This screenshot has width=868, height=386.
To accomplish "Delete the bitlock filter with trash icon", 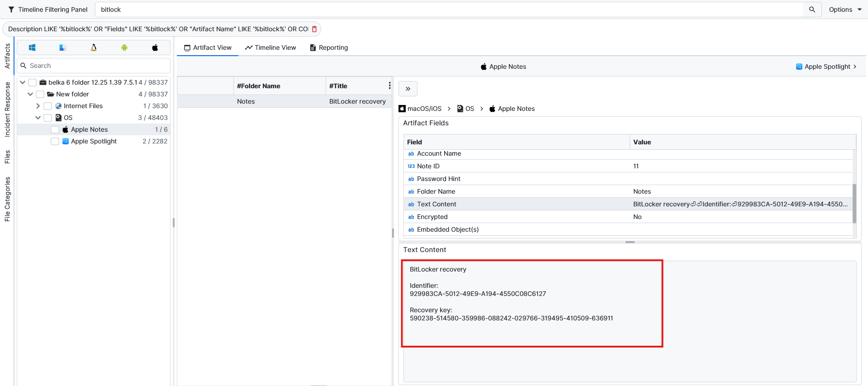I will tap(314, 29).
